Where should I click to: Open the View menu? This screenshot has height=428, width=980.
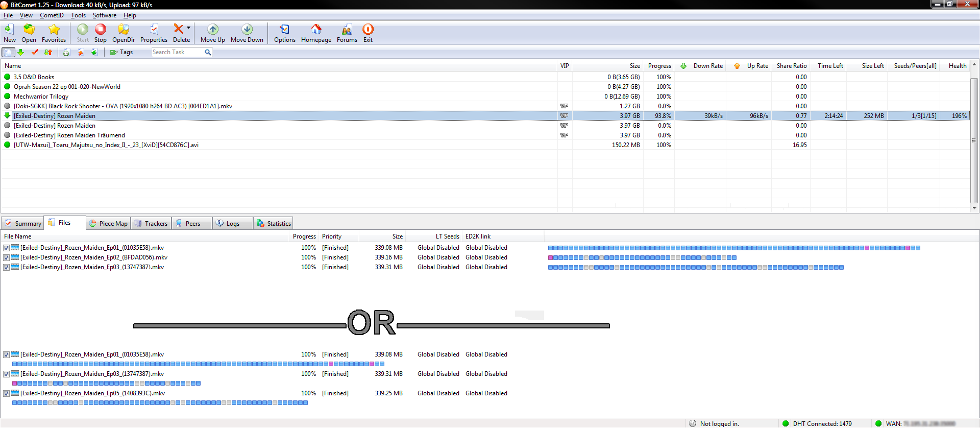[x=26, y=15]
